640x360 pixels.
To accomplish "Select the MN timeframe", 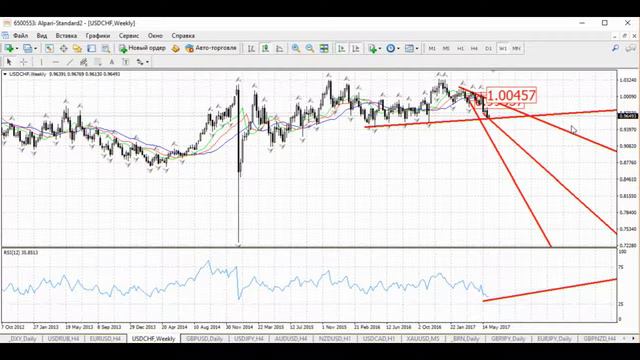I will click(516, 49).
